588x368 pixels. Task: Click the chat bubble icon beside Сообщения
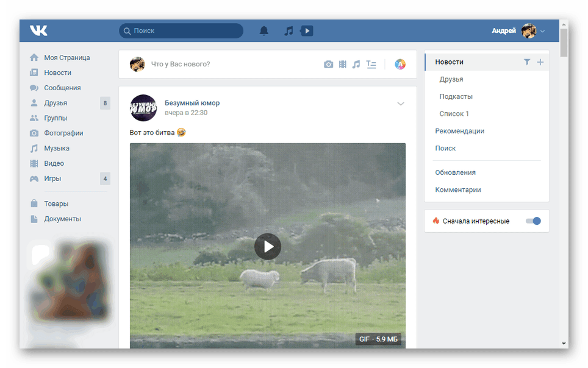click(34, 88)
